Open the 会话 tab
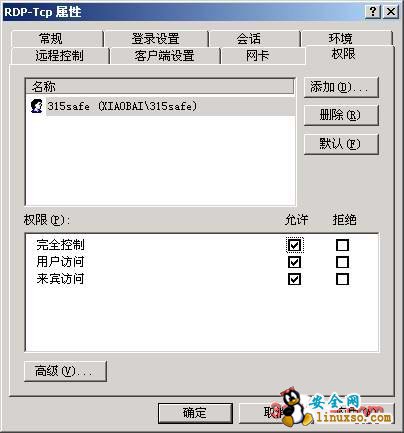Image resolution: width=404 pixels, height=433 pixels. point(254,39)
